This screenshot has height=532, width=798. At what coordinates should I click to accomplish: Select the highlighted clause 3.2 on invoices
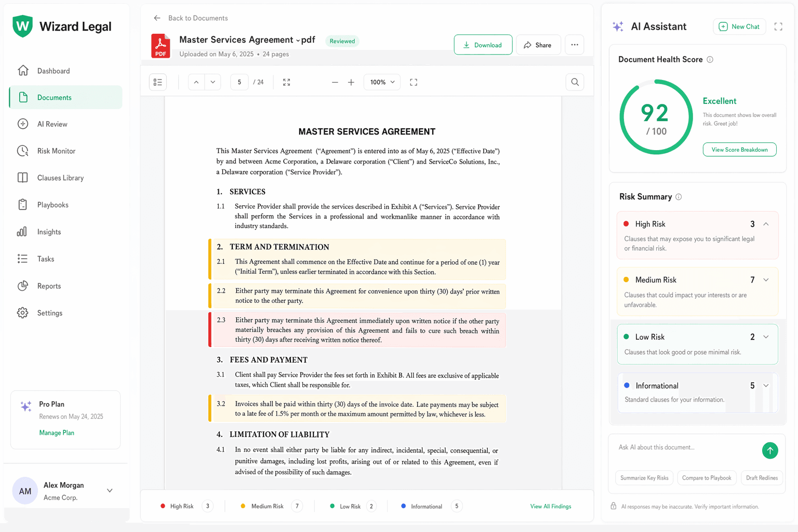point(357,409)
